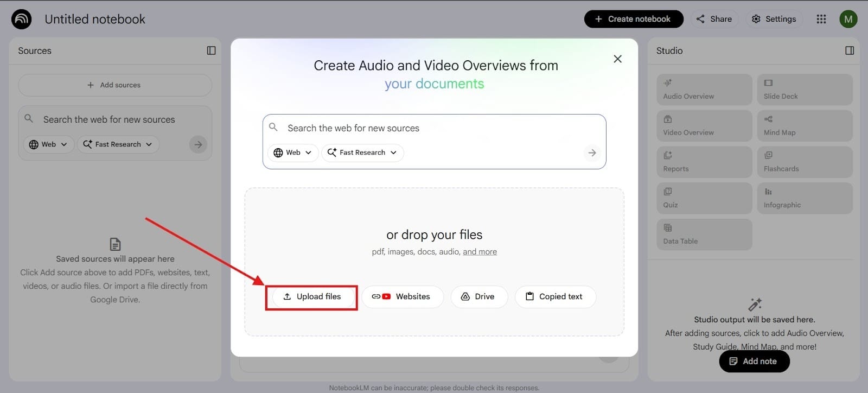Click the Studio panel heading
This screenshot has height=393, width=868.
click(669, 50)
